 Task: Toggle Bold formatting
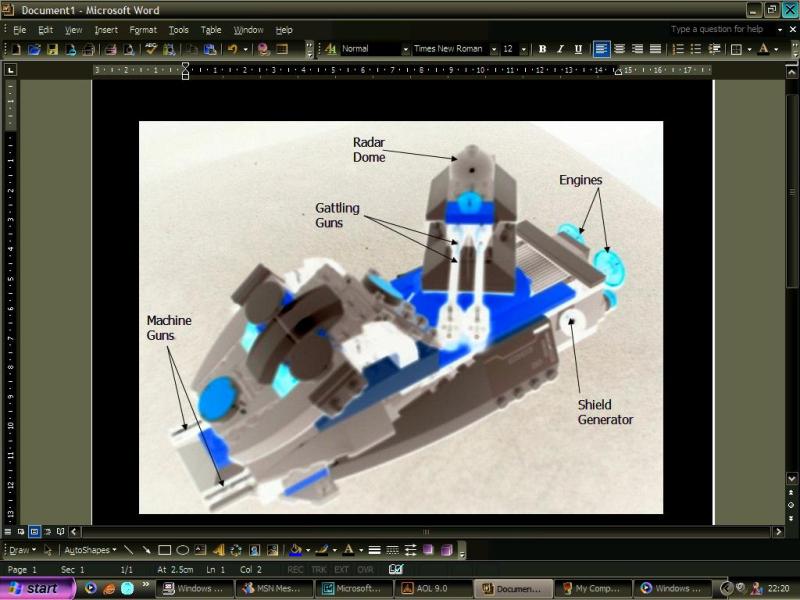coord(541,48)
